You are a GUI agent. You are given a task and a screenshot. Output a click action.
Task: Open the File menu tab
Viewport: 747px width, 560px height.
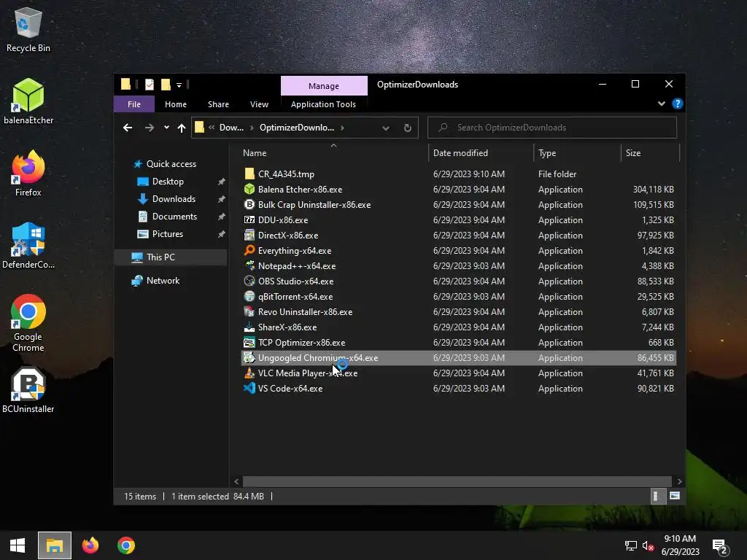point(134,104)
